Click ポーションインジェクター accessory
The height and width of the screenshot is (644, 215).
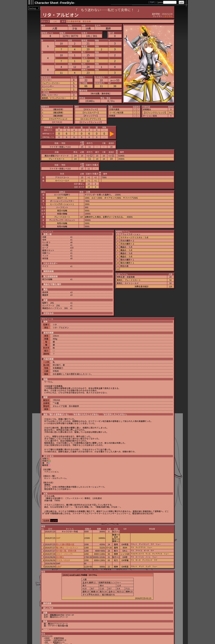point(62,201)
